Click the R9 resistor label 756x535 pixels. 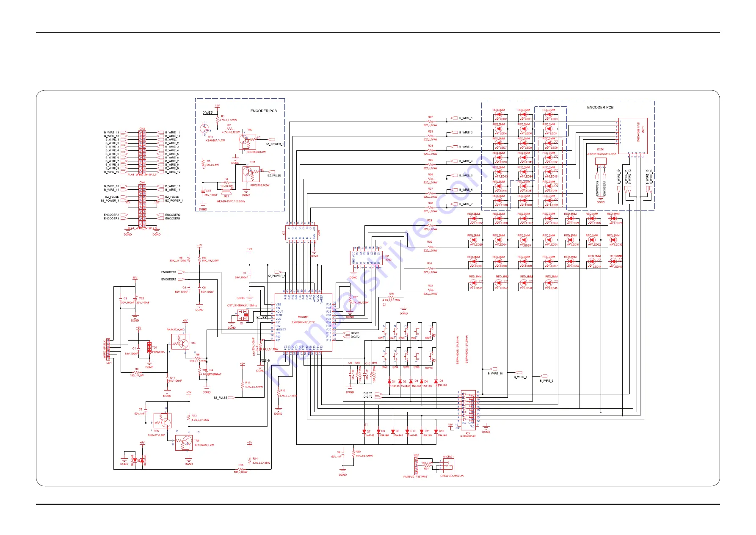point(136,369)
